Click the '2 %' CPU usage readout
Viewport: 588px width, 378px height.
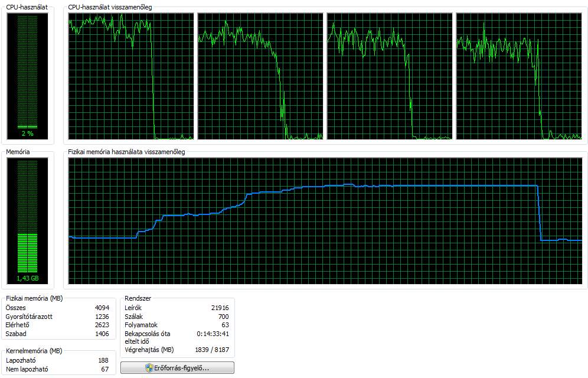coord(27,133)
